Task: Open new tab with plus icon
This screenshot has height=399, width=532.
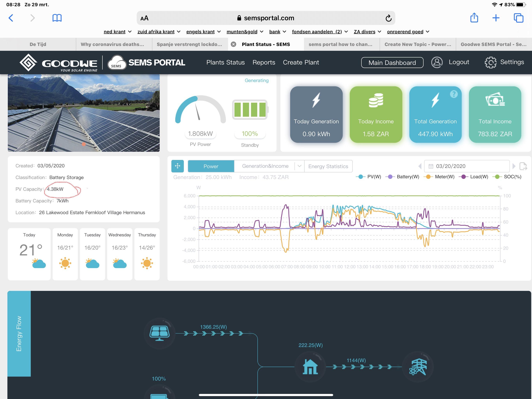Action: [496, 18]
